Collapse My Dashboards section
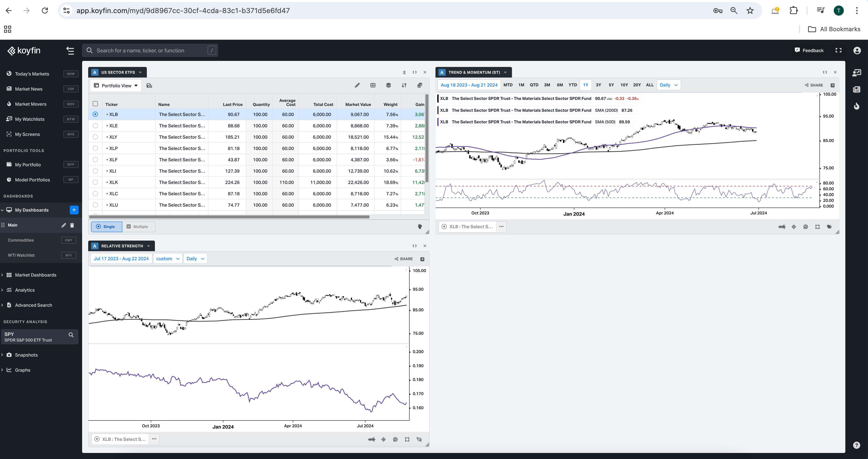This screenshot has width=868, height=459. (x=2, y=210)
